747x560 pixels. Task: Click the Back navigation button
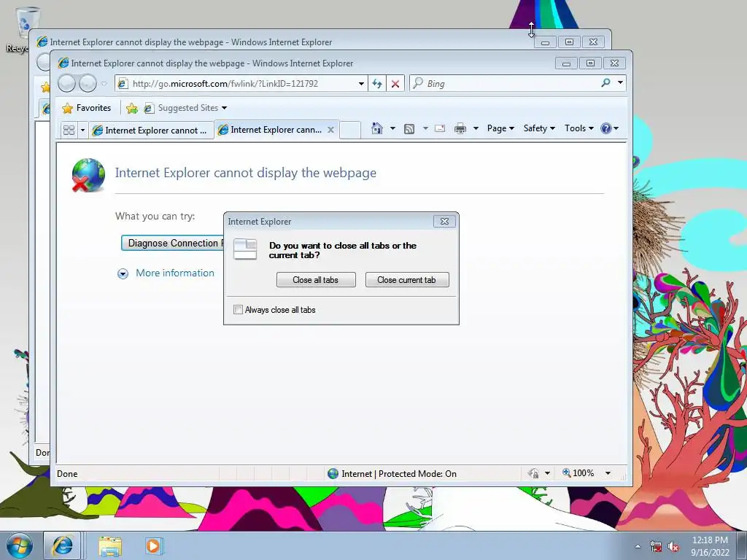pyautogui.click(x=66, y=84)
